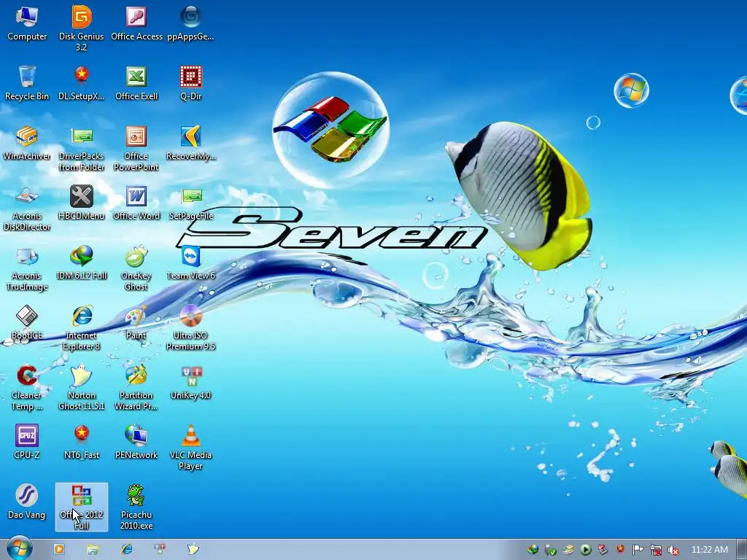Select the Team View 6 icon
Viewport: 747px width, 560px height.
coord(190,262)
